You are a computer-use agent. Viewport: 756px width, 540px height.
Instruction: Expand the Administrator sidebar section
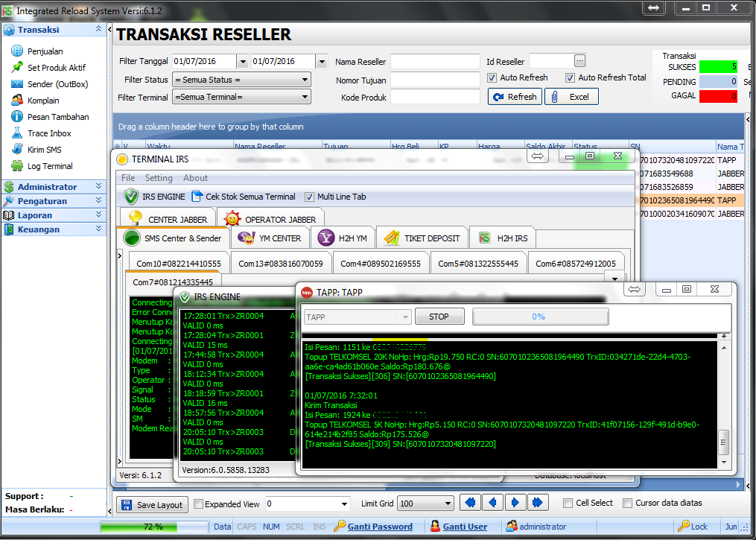(x=98, y=186)
